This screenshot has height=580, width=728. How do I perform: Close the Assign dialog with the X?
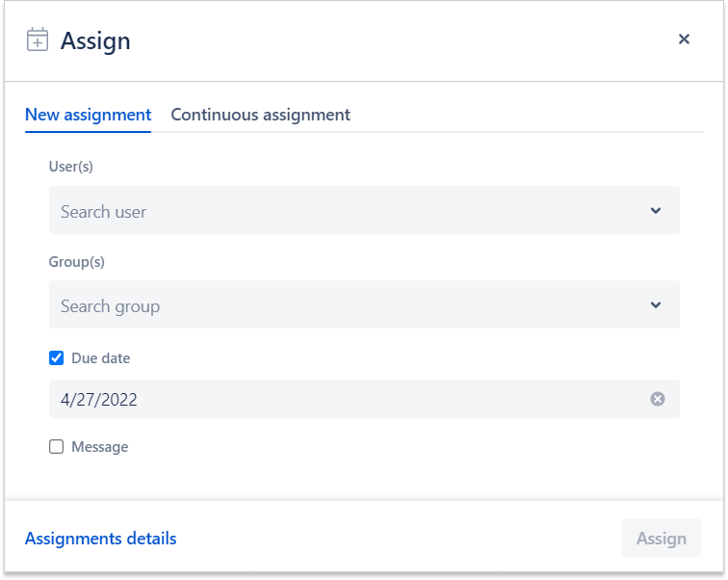(684, 40)
